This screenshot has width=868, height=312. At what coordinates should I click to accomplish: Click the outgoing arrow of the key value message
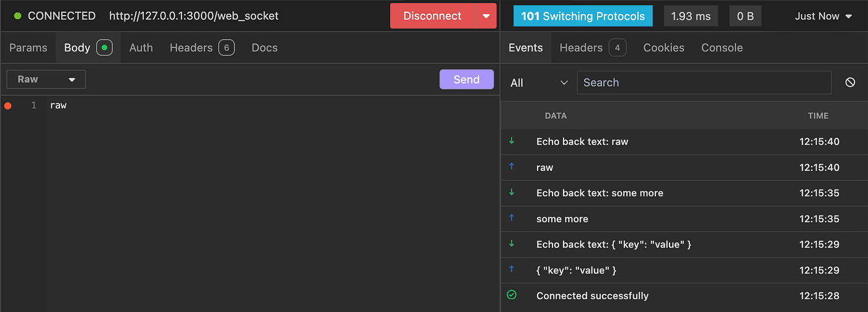point(511,269)
